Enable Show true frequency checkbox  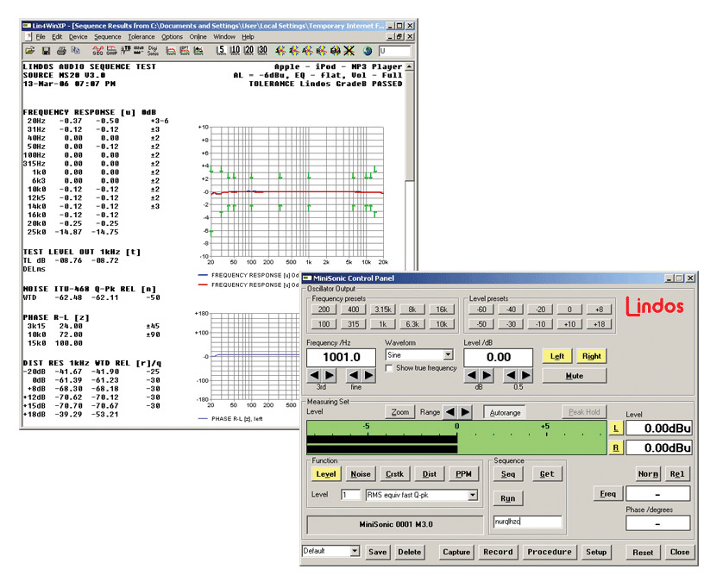pos(390,368)
